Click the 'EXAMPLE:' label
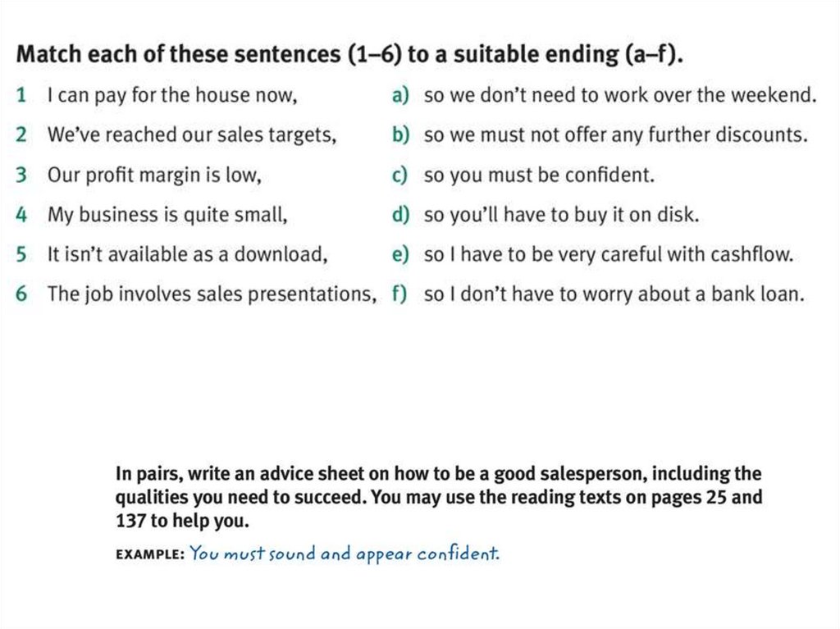This screenshot has width=840, height=629. (x=149, y=554)
